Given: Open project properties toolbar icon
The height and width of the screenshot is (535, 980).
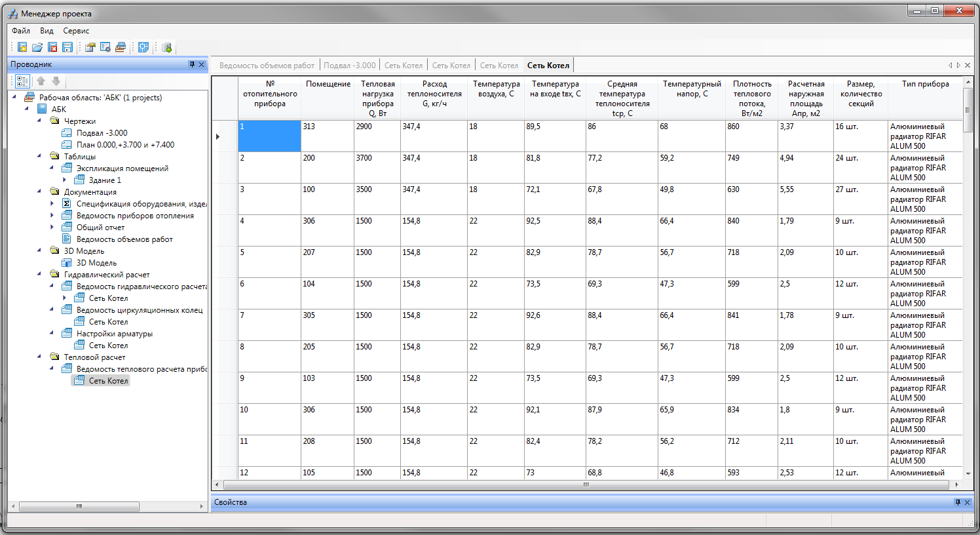Looking at the screenshot, I should [90, 47].
